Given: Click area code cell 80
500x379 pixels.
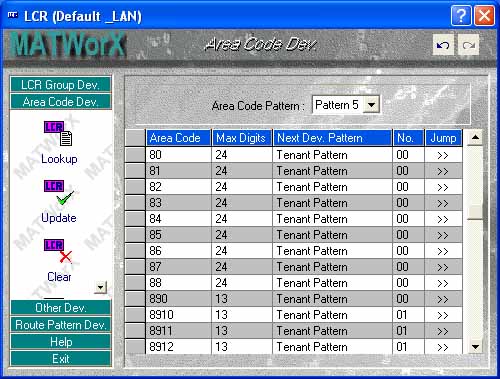Looking at the screenshot, I should coord(179,155).
